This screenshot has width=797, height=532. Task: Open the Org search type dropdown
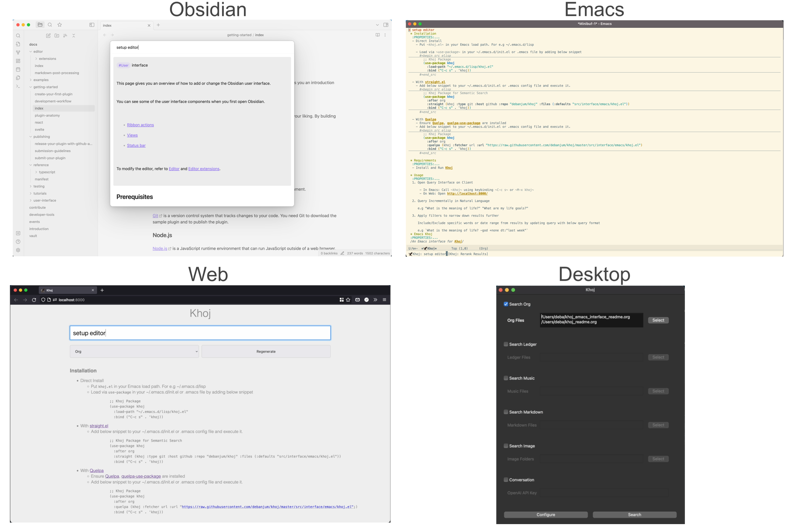[x=134, y=352]
